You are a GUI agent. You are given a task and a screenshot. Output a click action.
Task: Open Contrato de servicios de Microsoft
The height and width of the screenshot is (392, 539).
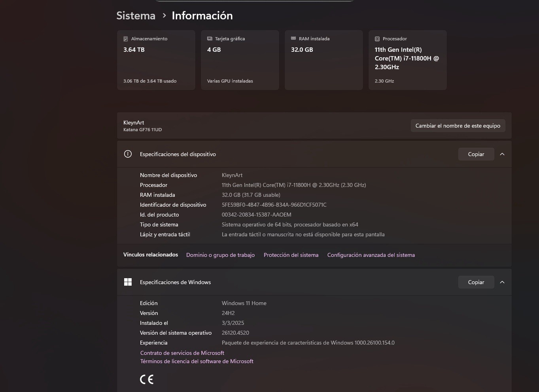point(182,353)
